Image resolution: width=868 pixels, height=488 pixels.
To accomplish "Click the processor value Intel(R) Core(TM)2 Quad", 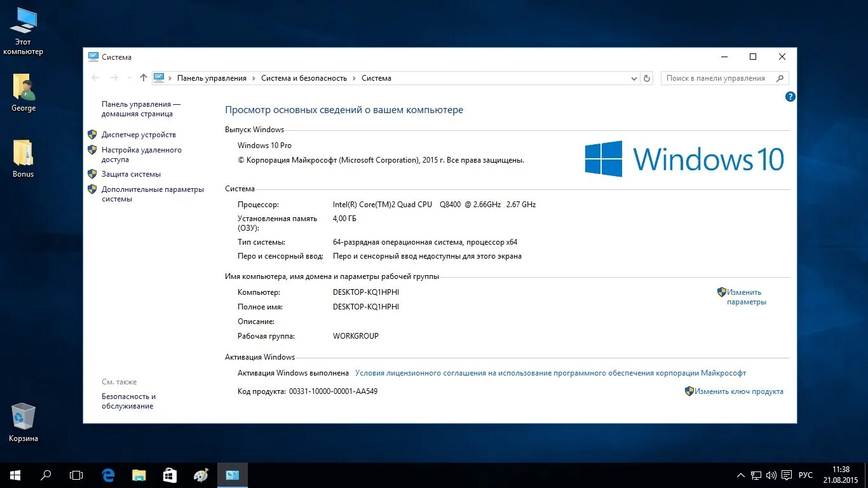I will 434,205.
